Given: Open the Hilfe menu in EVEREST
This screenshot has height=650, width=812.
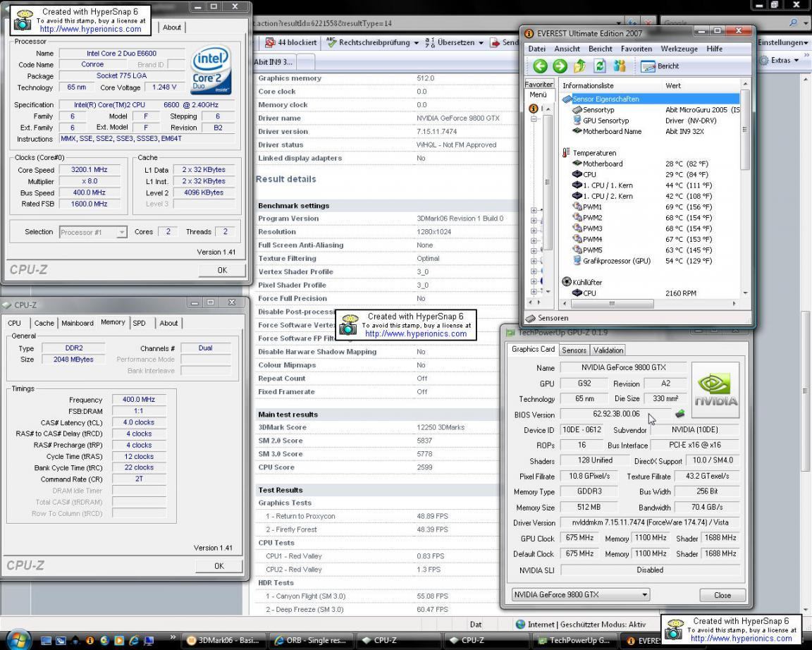Looking at the screenshot, I should click(714, 49).
